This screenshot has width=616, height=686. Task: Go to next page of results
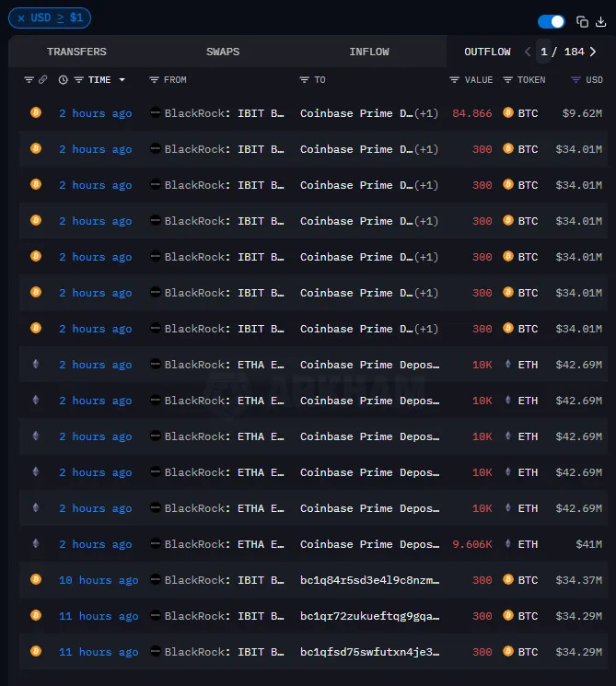click(593, 52)
